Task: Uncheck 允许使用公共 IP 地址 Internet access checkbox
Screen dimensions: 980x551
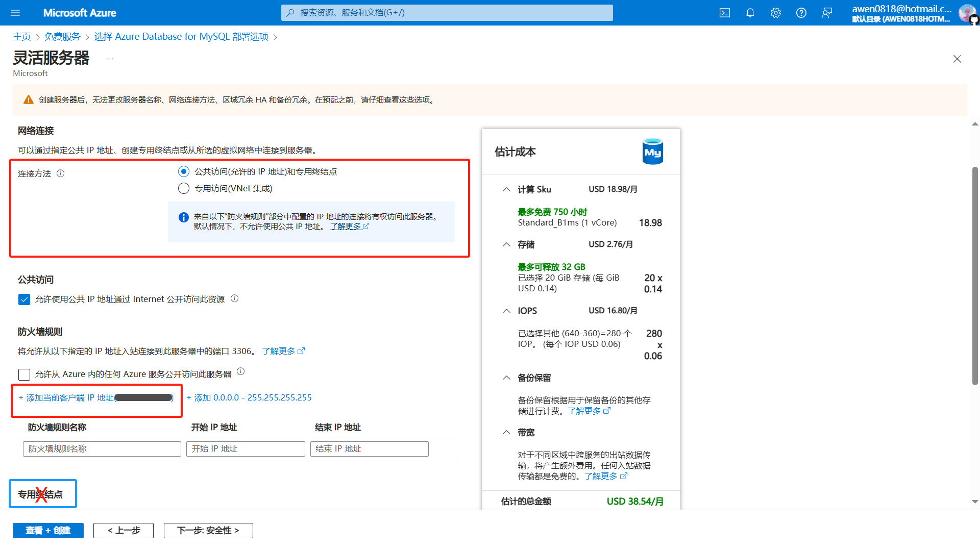Action: click(24, 299)
